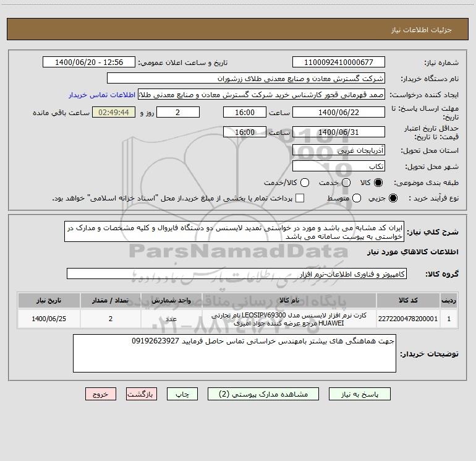Click the چاپ print button
This screenshot has height=461, width=476.
coord(182,394)
